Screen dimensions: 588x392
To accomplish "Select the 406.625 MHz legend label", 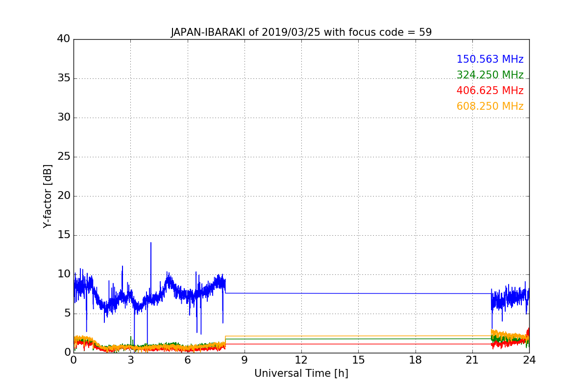I will pyautogui.click(x=490, y=91).
